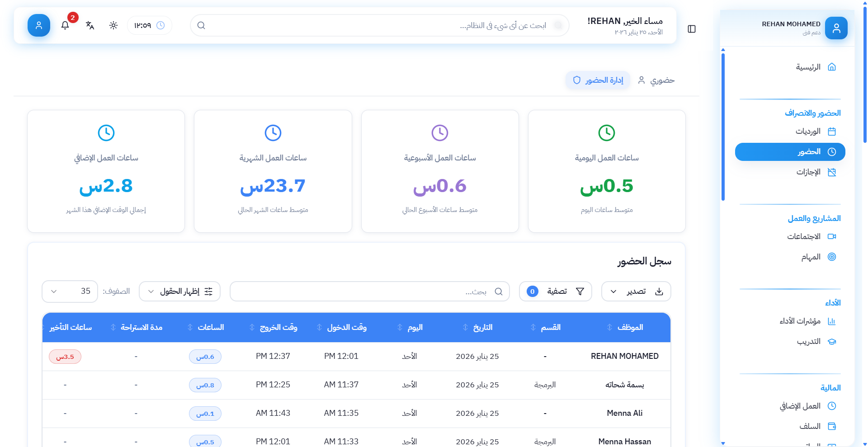Click the user profile avatar in top bar
The height and width of the screenshot is (447, 868).
coord(39,25)
